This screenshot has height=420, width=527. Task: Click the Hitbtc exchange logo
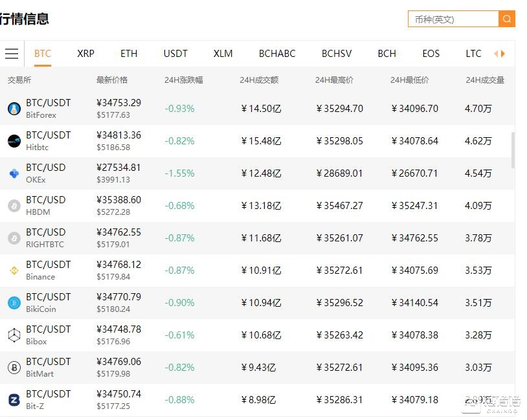point(14,140)
